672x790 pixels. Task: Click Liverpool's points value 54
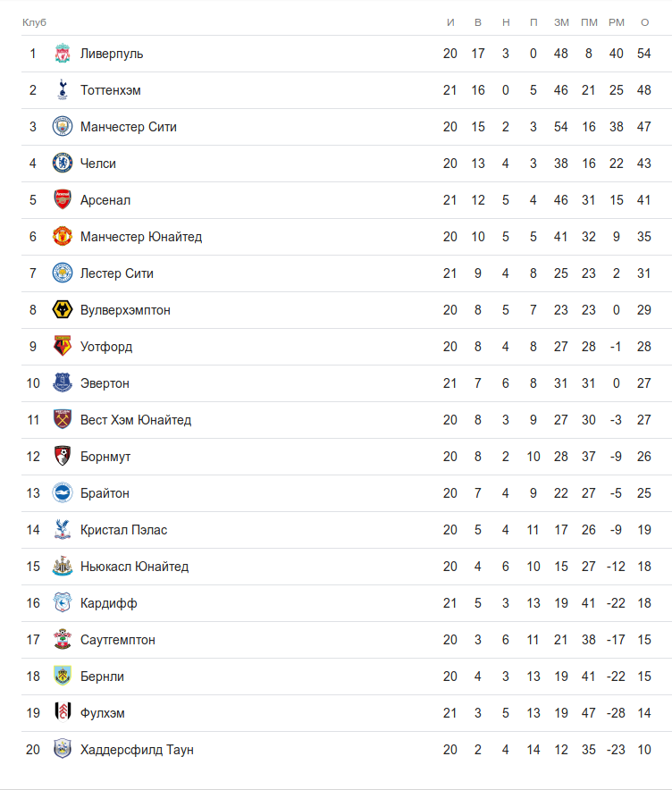[644, 54]
